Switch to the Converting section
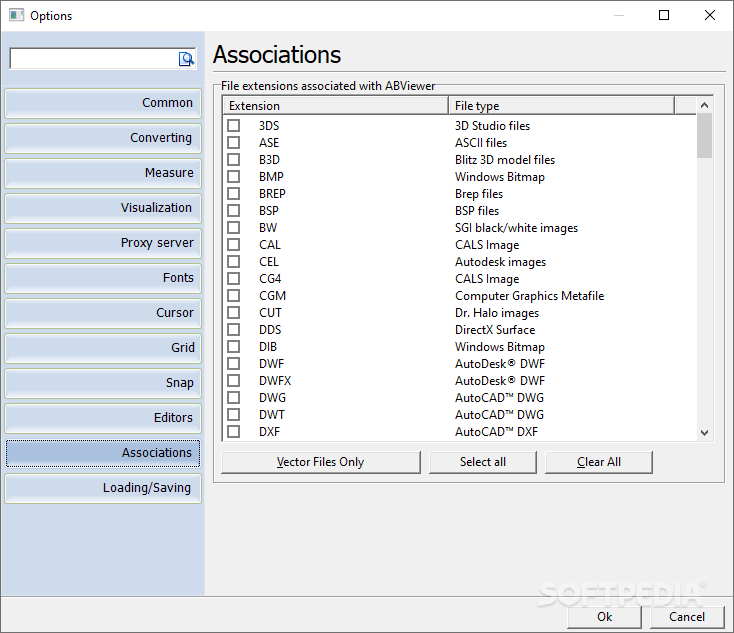The width and height of the screenshot is (734, 633). click(103, 138)
